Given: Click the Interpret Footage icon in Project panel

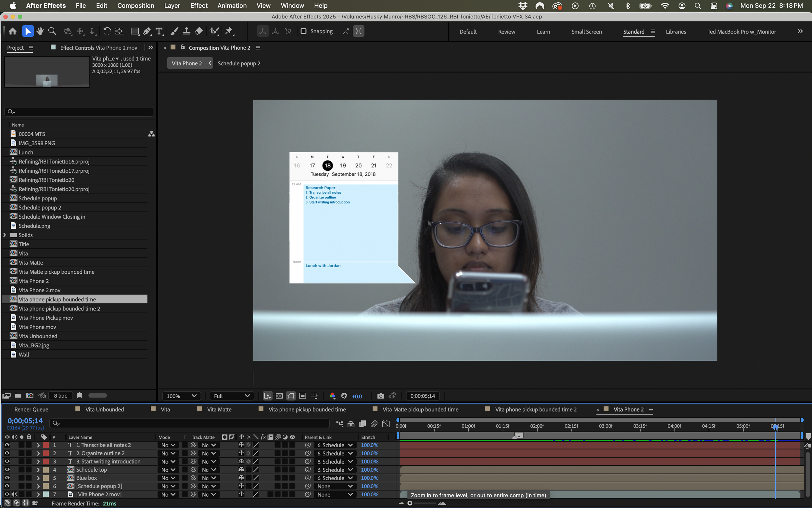Looking at the screenshot, I should tap(6, 396).
